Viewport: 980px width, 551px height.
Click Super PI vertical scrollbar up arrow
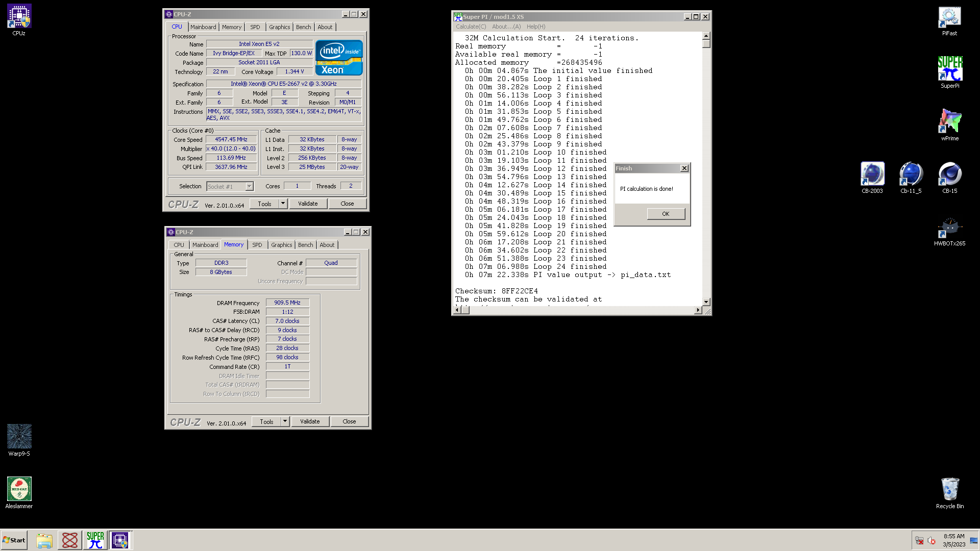[706, 36]
